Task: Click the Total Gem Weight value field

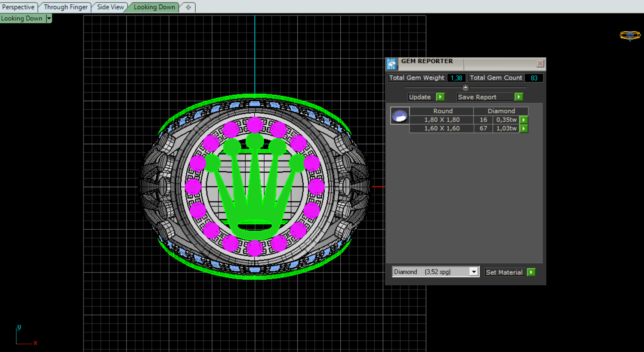Action: click(456, 78)
